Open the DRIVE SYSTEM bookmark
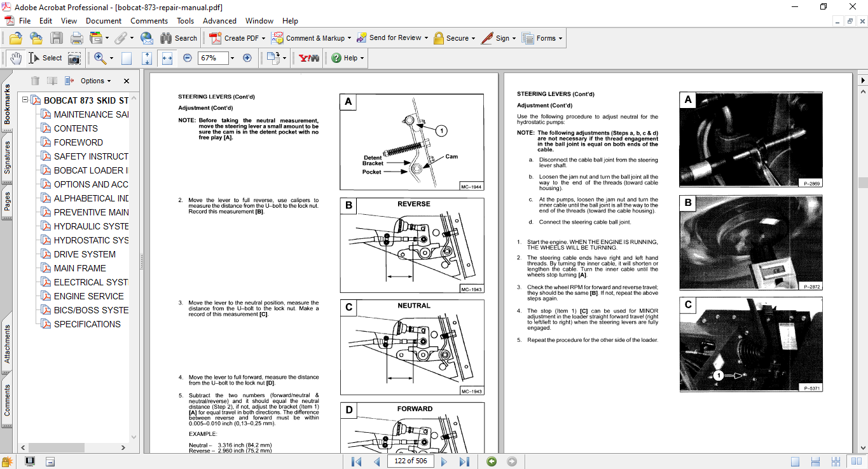The height and width of the screenshot is (469, 868). [x=85, y=254]
